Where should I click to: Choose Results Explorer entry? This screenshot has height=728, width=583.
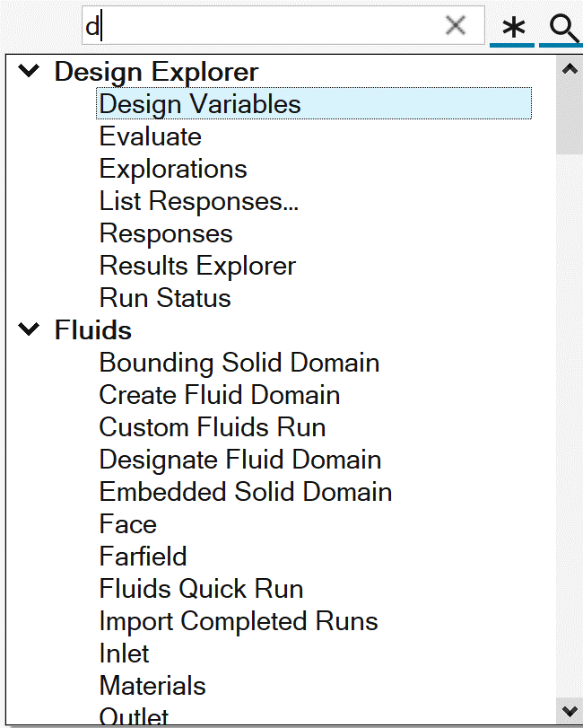(x=197, y=266)
